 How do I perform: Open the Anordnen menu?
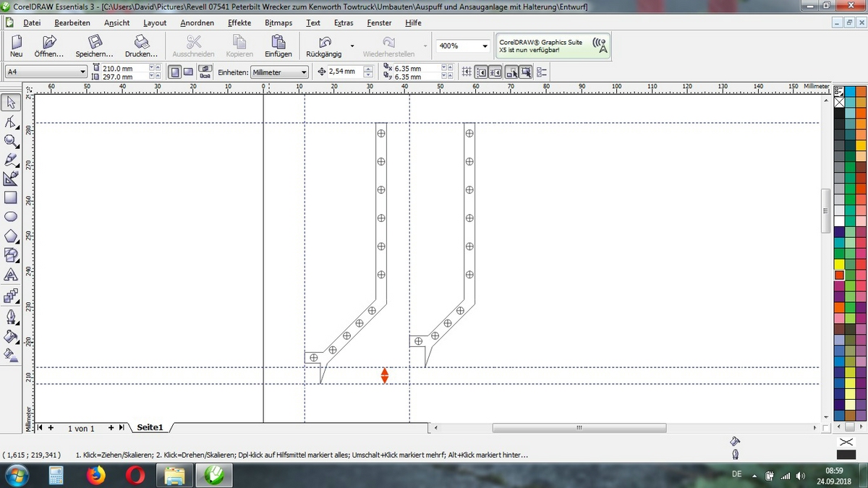[197, 22]
